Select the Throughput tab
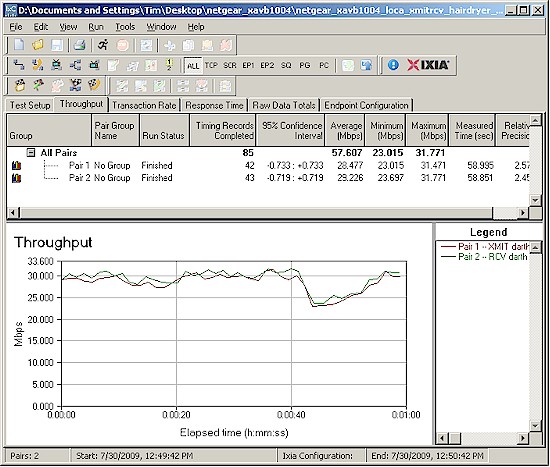The image size is (550, 467). tap(81, 104)
